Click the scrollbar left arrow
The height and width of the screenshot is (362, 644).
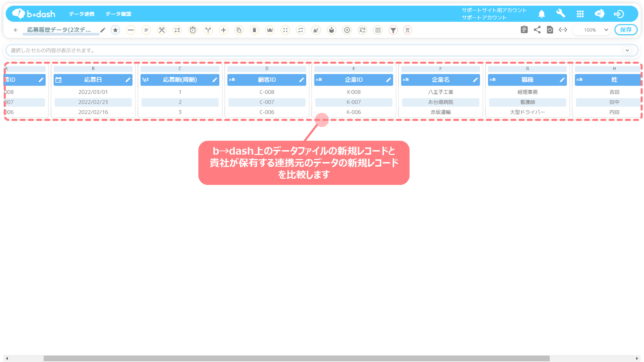point(7,358)
